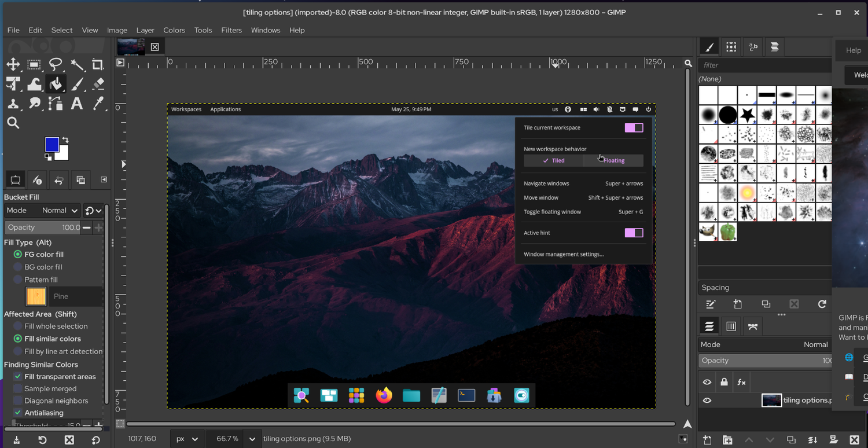Switch to the Fonts tab
Viewport: 868px width, 448px height.
[x=753, y=47]
